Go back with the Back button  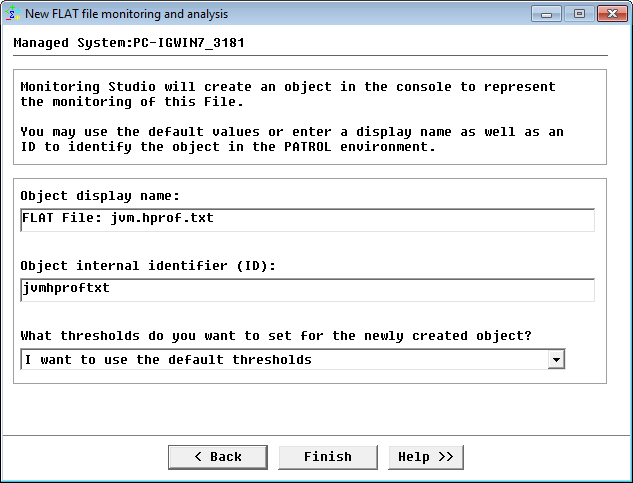(218, 457)
